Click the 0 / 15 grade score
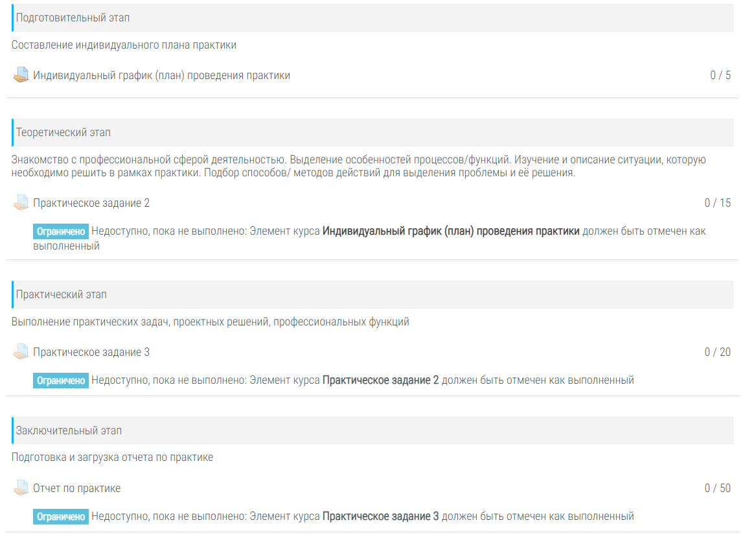This screenshot has height=540, width=756. pyautogui.click(x=718, y=203)
